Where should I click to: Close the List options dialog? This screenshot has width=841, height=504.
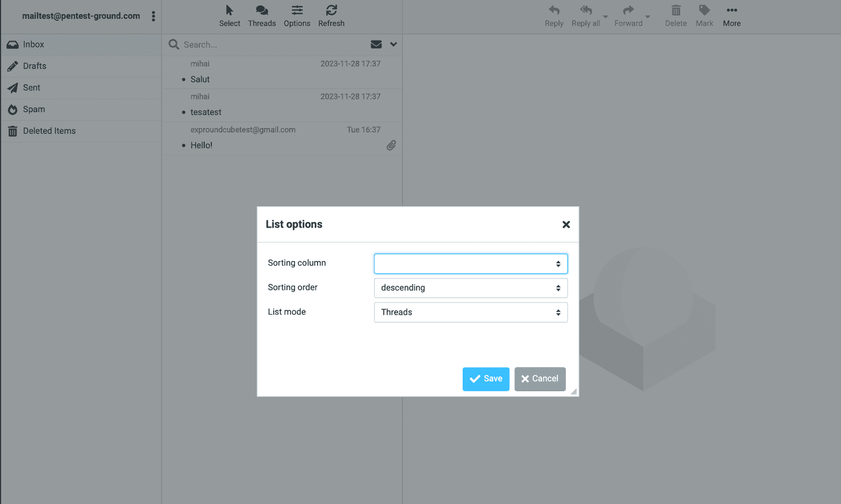coord(566,224)
